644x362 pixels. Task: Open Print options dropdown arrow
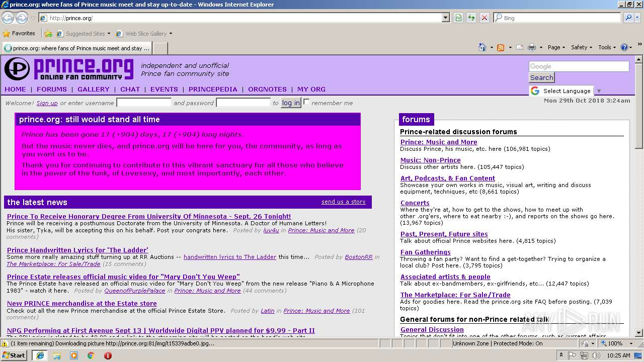pyautogui.click(x=541, y=47)
